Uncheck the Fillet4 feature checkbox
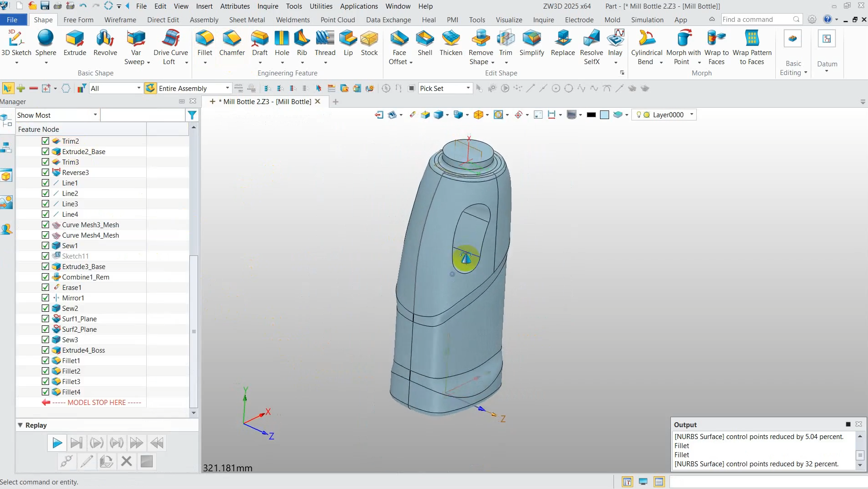 click(x=45, y=392)
